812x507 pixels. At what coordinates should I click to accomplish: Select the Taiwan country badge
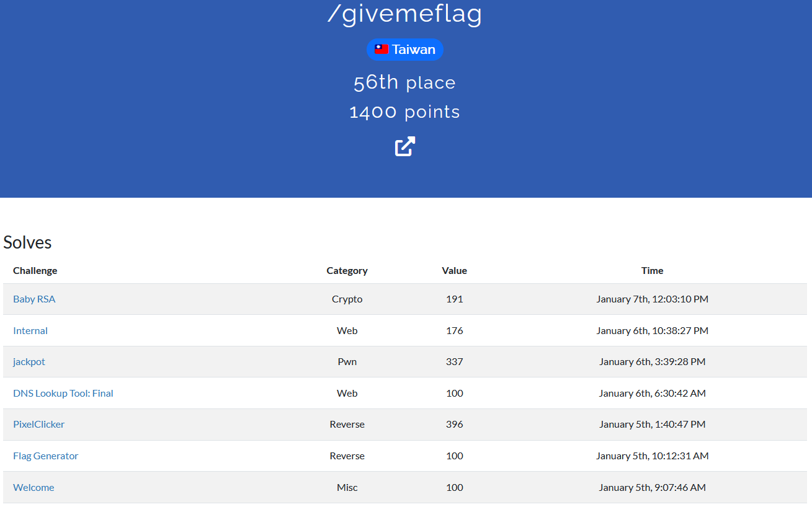click(405, 50)
